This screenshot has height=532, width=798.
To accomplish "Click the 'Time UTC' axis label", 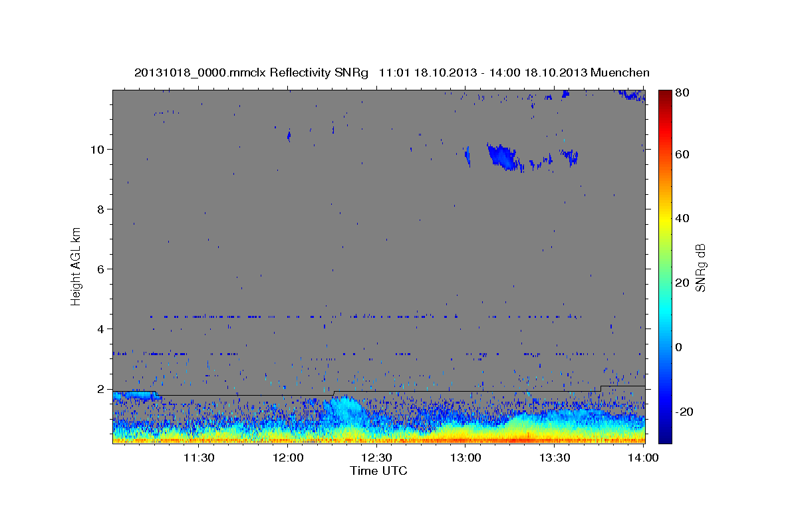I will click(378, 471).
